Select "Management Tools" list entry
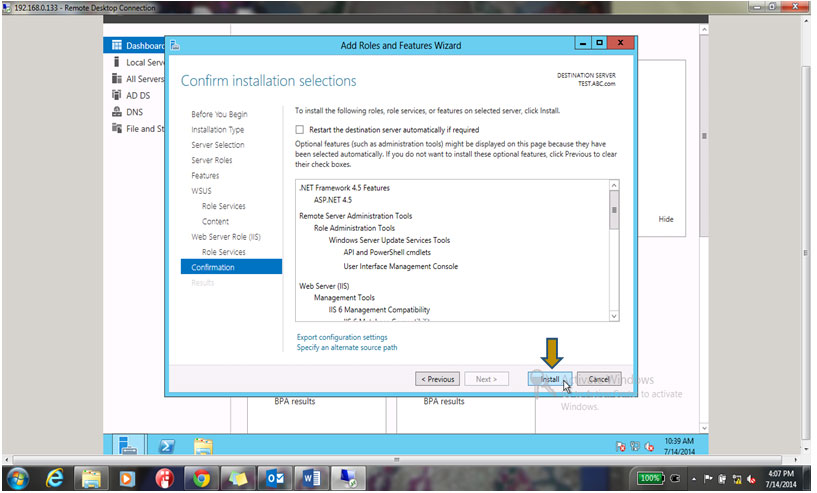Image resolution: width=817 pixels, height=493 pixels. click(x=344, y=298)
